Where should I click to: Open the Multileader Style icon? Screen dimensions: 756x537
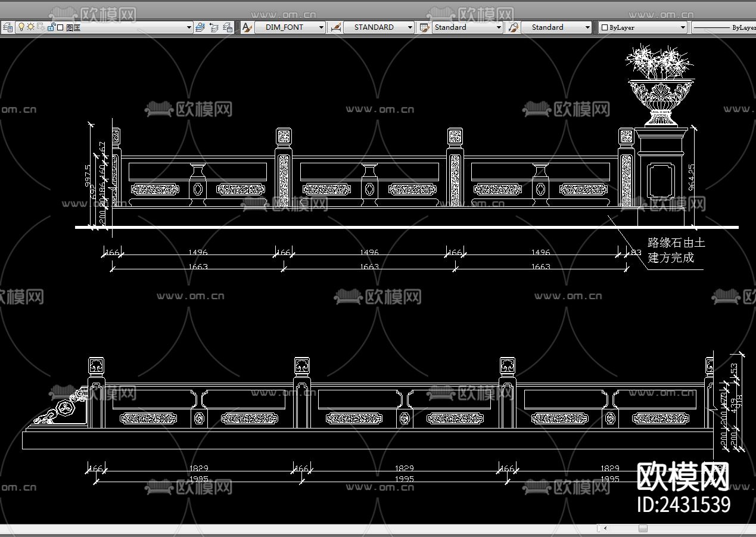pyautogui.click(x=514, y=27)
